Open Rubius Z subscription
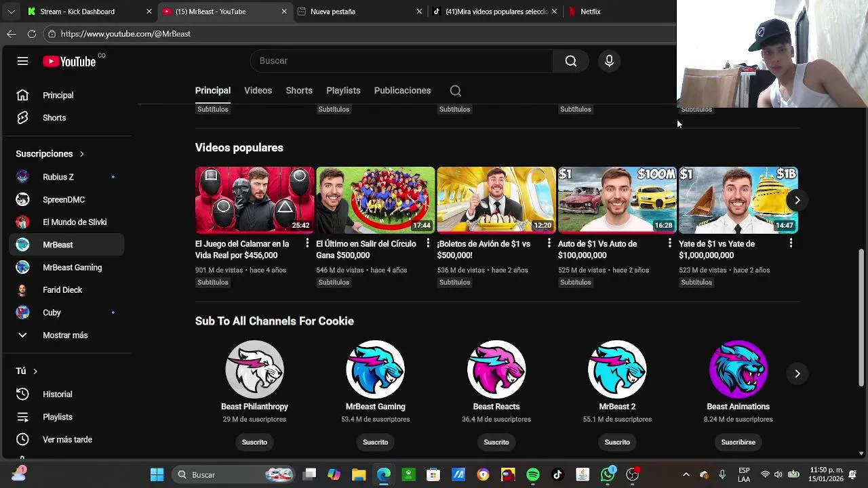Image resolution: width=868 pixels, height=488 pixels. pyautogui.click(x=66, y=177)
